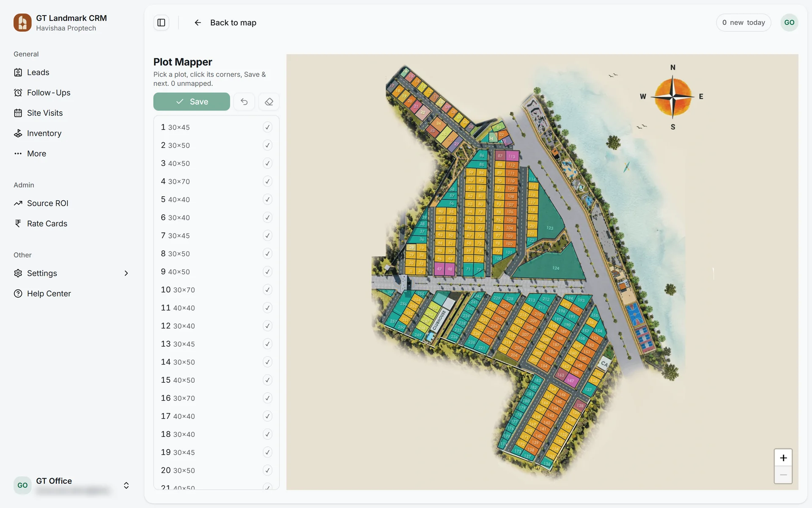Save the plot mapping
The image size is (812, 508).
click(x=192, y=102)
